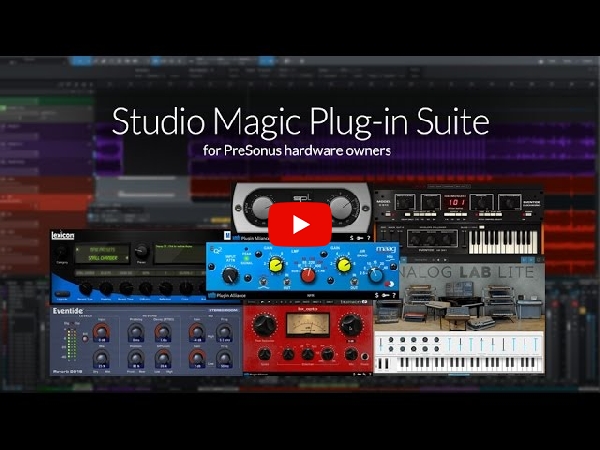Screen dimensions: 600x450
Task: Click the key icon on the Maag EQ footer
Action: pos(385,295)
